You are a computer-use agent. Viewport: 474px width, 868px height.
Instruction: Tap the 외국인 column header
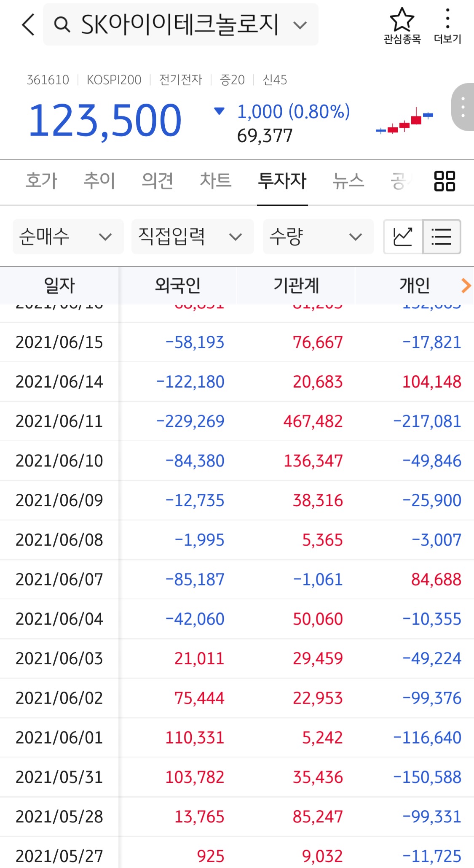pos(177,286)
